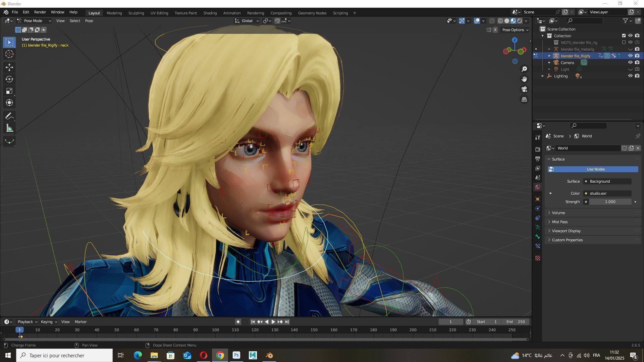Open the Bone Constraints properties tab
Image resolution: width=644 pixels, height=362 pixels.
pyautogui.click(x=538, y=246)
